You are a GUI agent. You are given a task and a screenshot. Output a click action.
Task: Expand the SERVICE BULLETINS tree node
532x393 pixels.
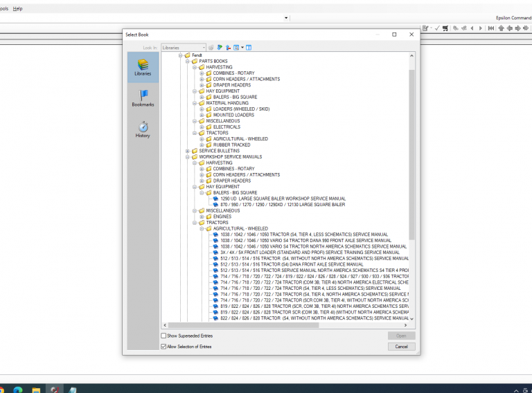click(188, 151)
